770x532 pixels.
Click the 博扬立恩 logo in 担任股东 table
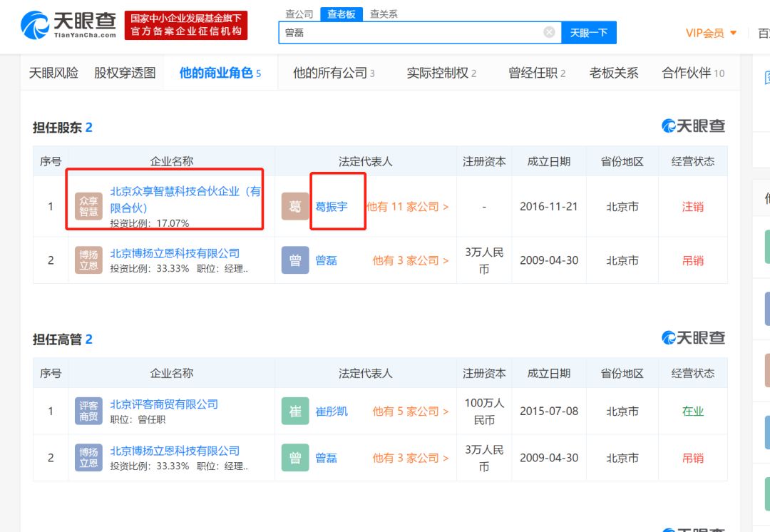[88, 260]
